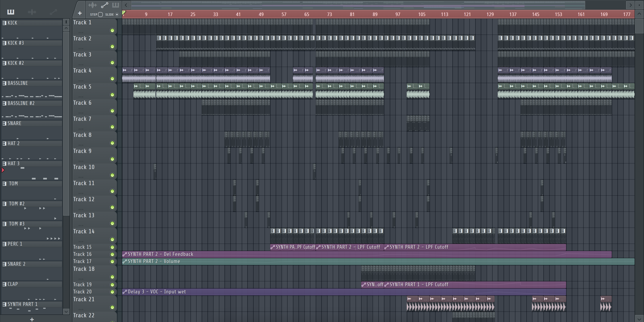The height and width of the screenshot is (322, 644).
Task: Mute Track 21 with its green LED
Action: coord(112,307)
